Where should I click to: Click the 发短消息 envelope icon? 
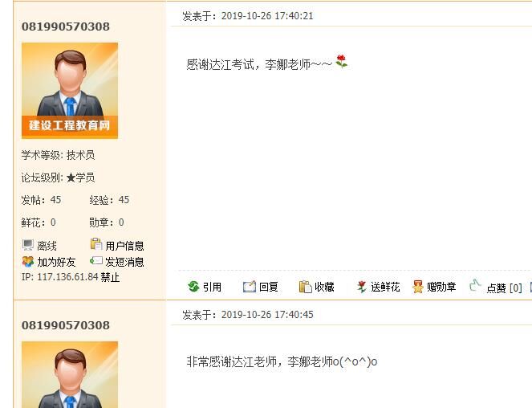coord(96,260)
